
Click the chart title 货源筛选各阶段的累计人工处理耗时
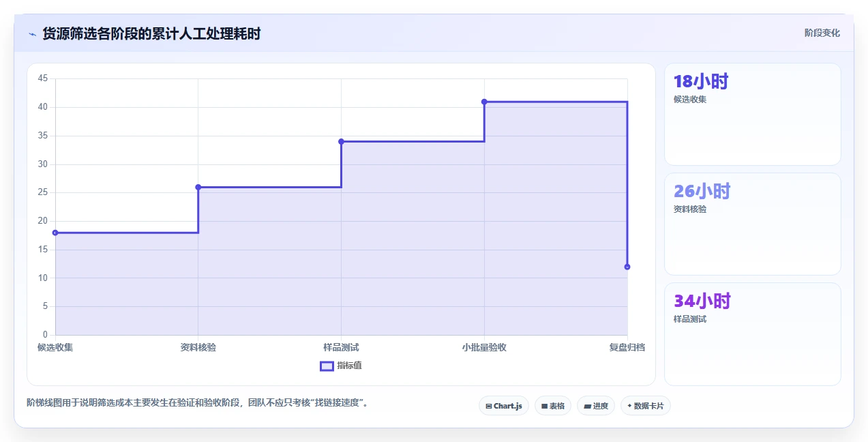pyautogui.click(x=151, y=33)
